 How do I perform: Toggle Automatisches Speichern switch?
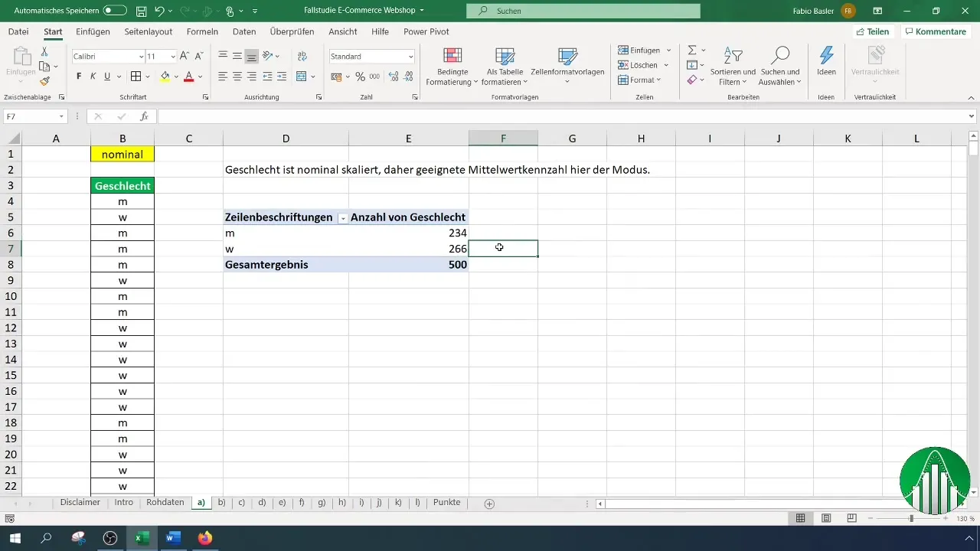[115, 11]
